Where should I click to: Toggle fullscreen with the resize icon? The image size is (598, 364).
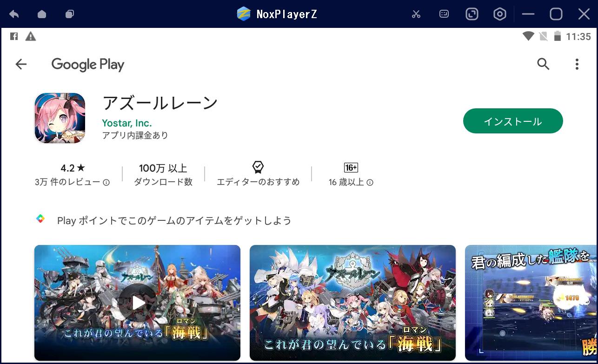pyautogui.click(x=472, y=14)
